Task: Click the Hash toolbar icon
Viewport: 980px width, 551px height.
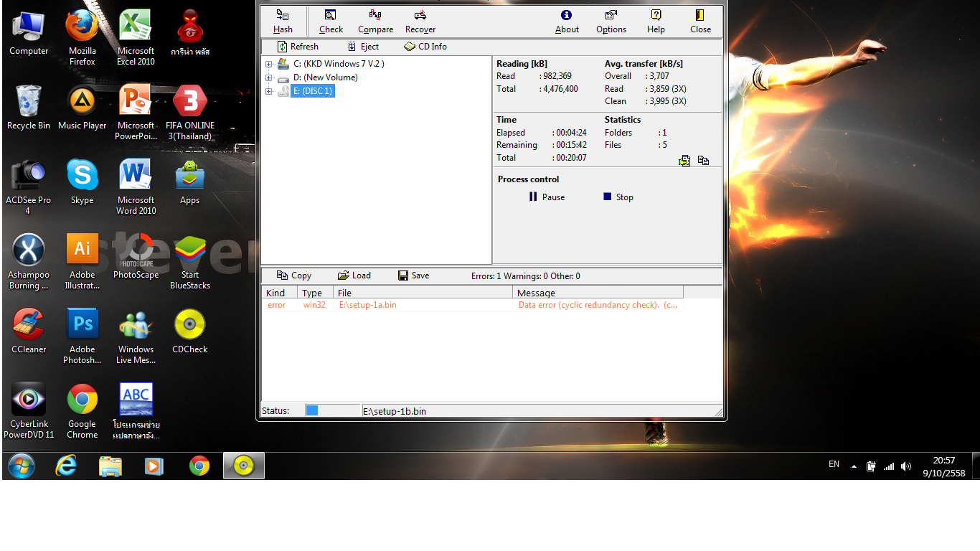Action: point(283,22)
